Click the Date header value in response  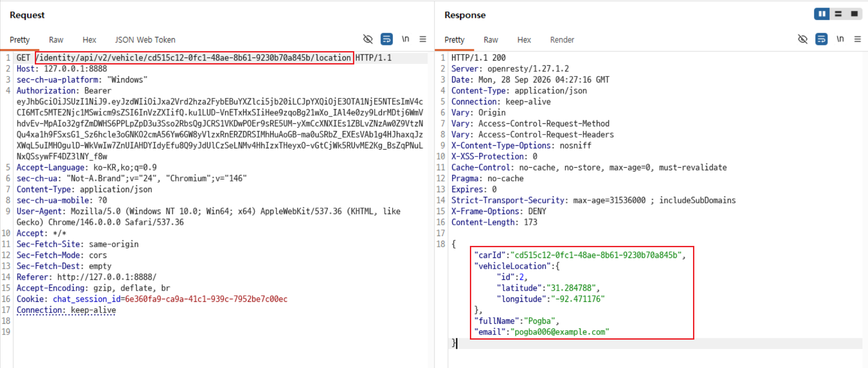[x=544, y=80]
